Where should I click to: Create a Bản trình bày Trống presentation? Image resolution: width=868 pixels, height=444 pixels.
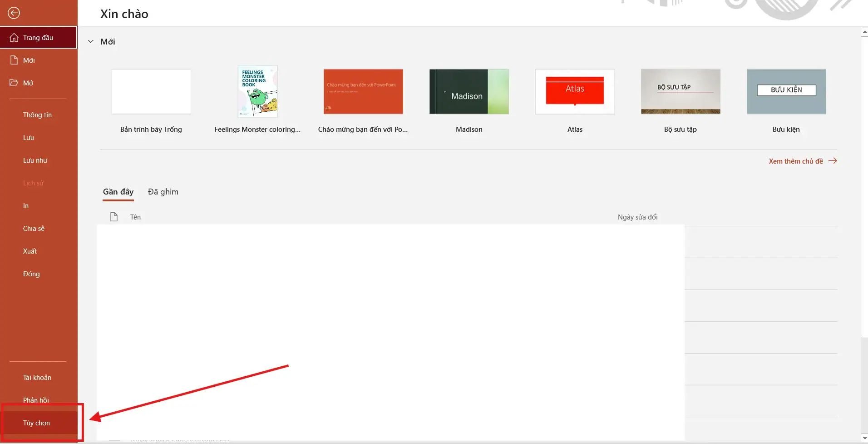[x=151, y=91]
